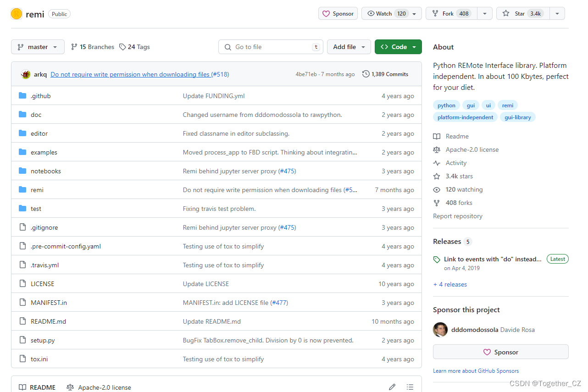
Task: Open MANIFEST.in file
Action: (49, 303)
